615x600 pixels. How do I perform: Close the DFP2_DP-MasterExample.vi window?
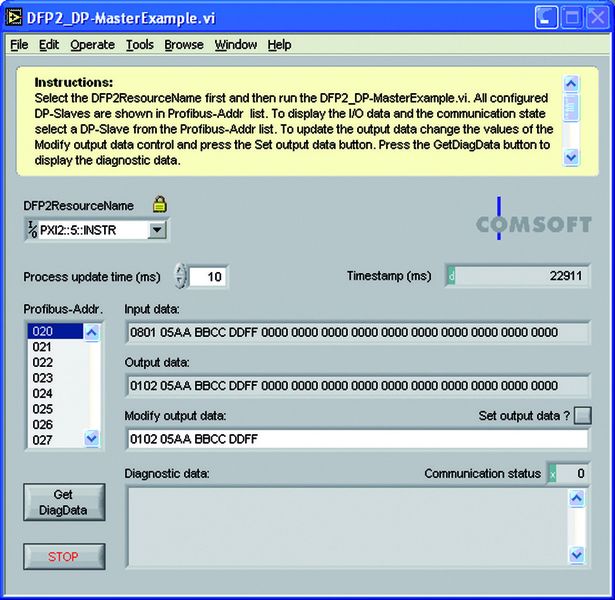(x=597, y=18)
